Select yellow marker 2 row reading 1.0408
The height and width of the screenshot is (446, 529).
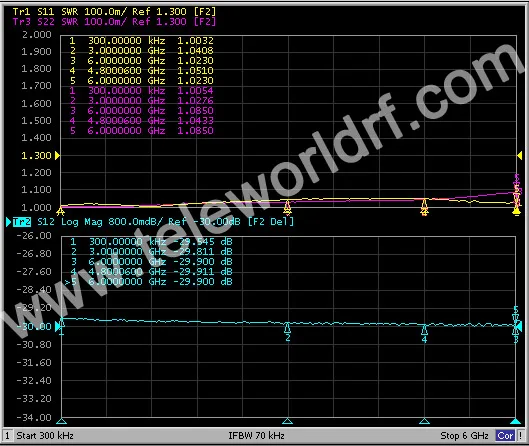(141, 51)
